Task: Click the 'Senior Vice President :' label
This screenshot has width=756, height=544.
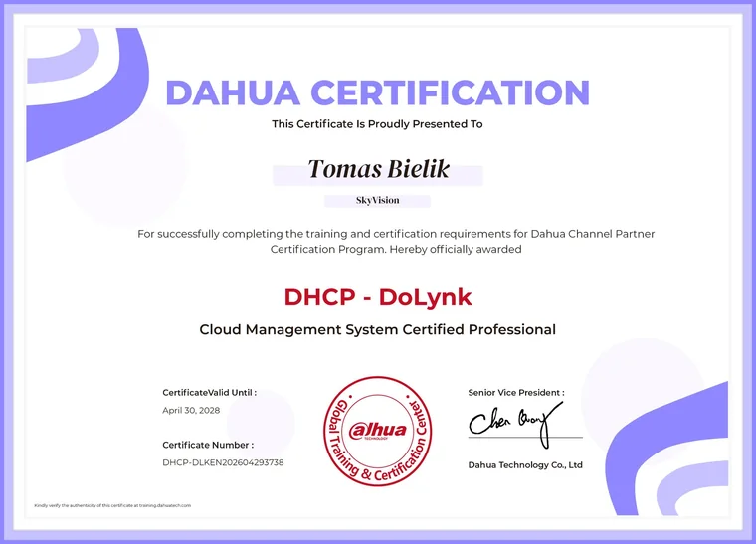Action: (x=516, y=392)
